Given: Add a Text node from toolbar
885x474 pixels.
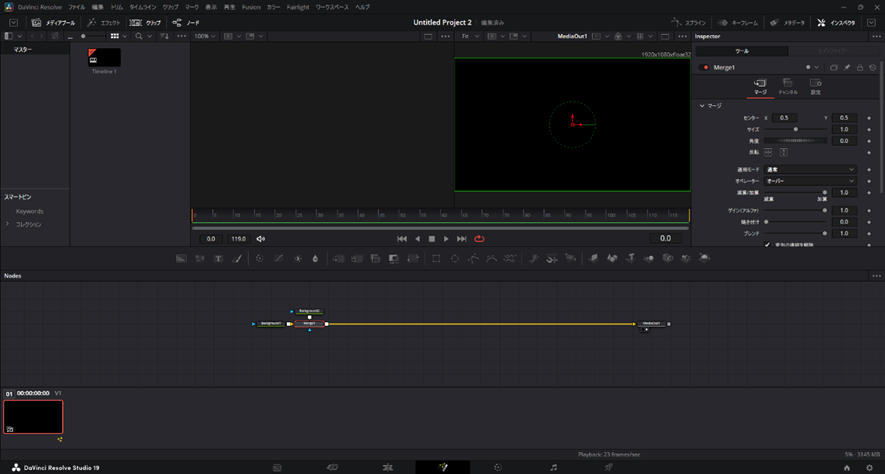Looking at the screenshot, I should 218,258.
